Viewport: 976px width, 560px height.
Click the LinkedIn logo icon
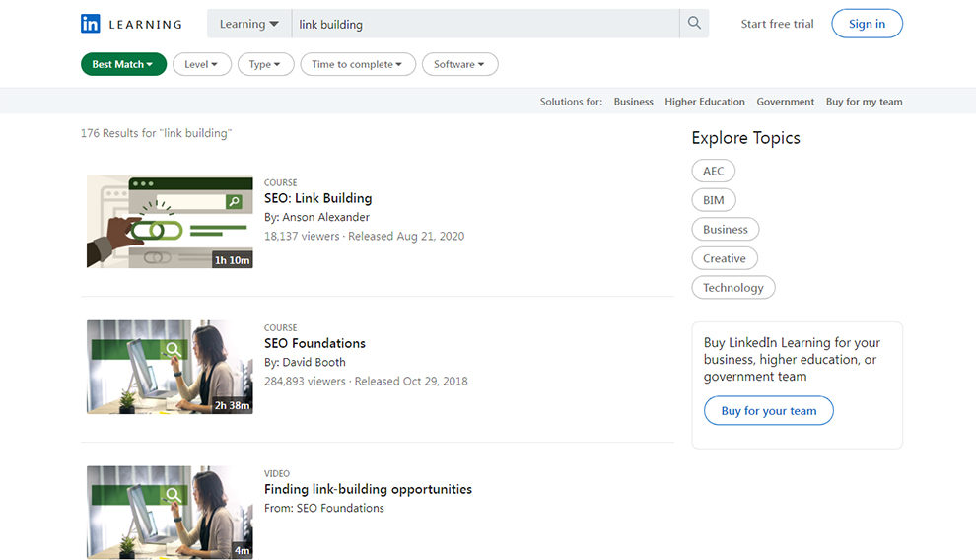click(91, 24)
